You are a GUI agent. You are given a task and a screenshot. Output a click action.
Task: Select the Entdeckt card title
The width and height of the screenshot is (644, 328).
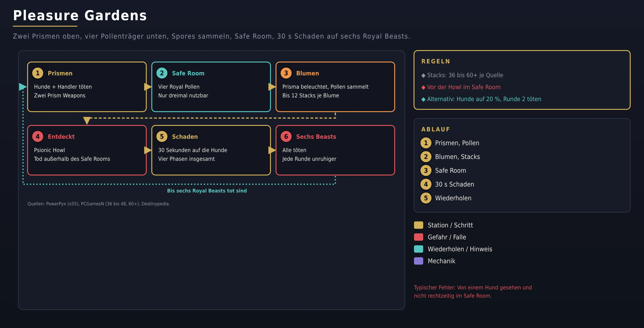tap(61, 137)
